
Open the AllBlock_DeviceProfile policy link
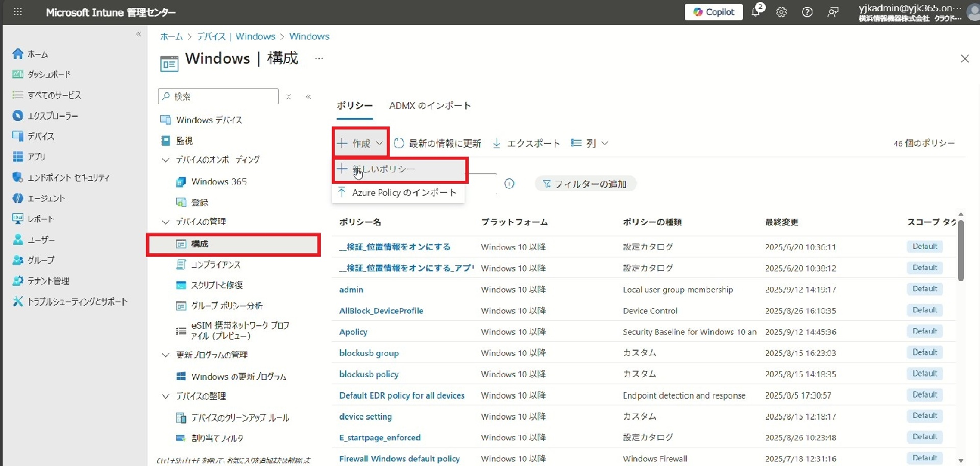(381, 311)
